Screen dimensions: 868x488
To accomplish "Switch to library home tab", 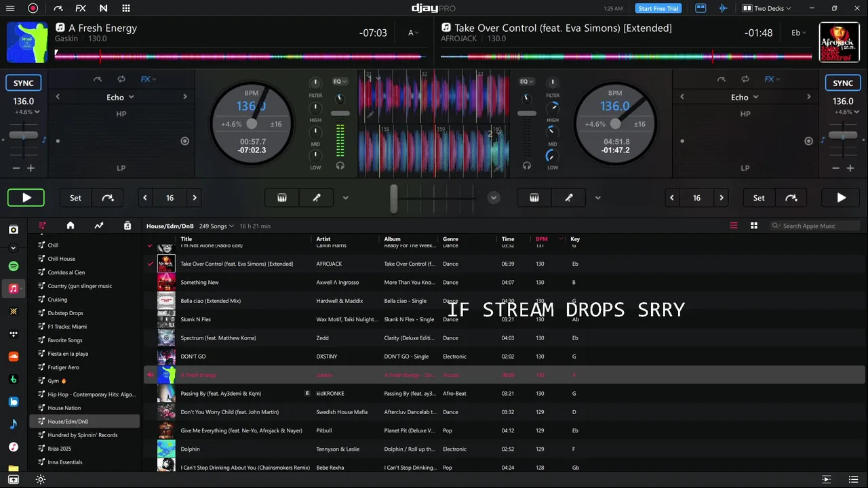I will (x=71, y=226).
